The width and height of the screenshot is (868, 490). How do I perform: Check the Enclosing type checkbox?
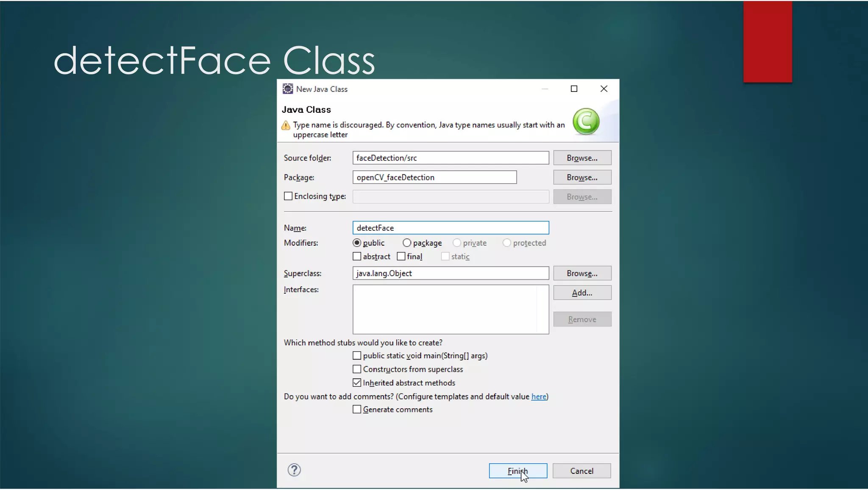288,197
